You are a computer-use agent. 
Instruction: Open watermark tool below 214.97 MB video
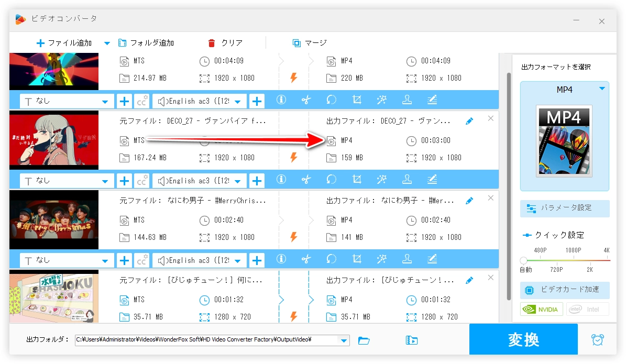[407, 100]
